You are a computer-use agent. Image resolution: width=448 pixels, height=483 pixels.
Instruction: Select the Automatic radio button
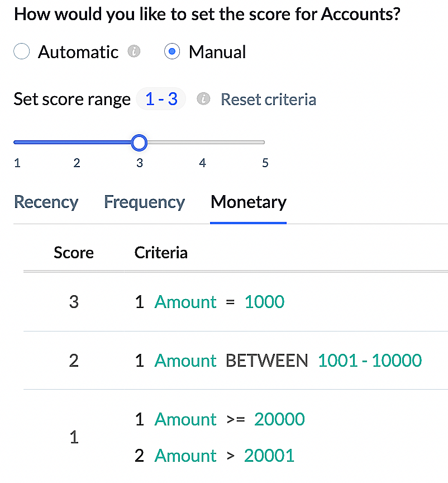point(21,52)
